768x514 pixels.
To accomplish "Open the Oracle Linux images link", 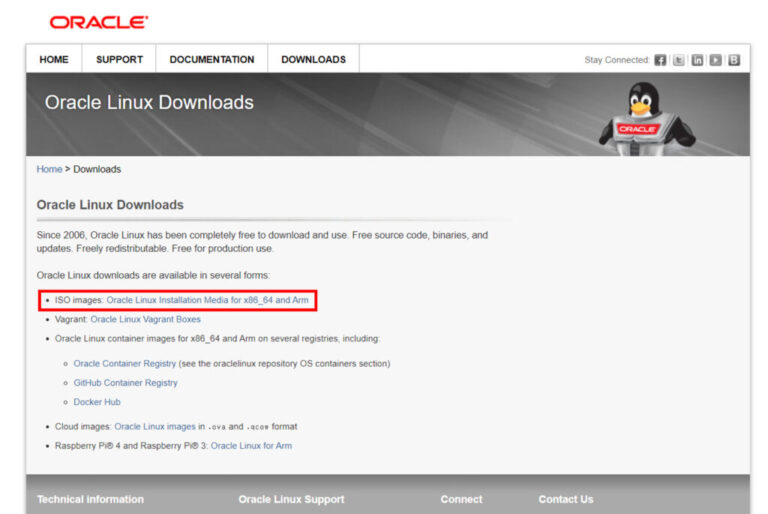I will [154, 426].
